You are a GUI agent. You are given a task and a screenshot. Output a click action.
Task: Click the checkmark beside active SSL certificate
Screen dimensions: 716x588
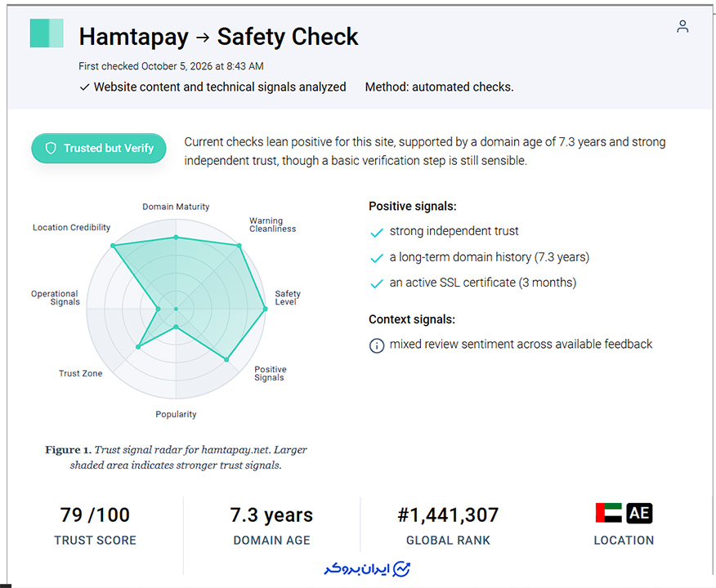point(377,283)
